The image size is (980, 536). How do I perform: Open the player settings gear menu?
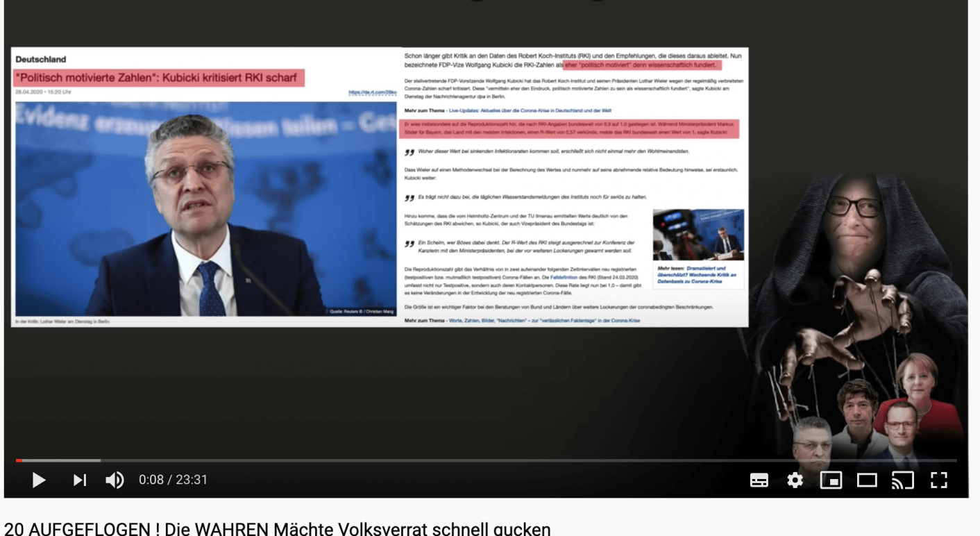click(795, 480)
